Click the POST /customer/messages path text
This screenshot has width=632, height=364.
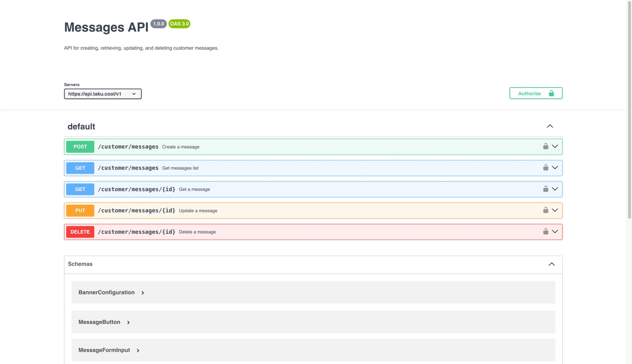128,147
